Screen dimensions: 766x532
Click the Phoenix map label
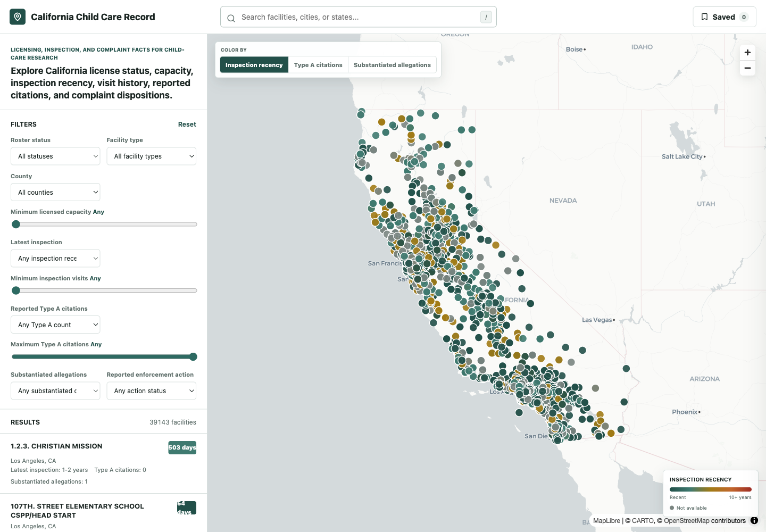click(x=685, y=412)
